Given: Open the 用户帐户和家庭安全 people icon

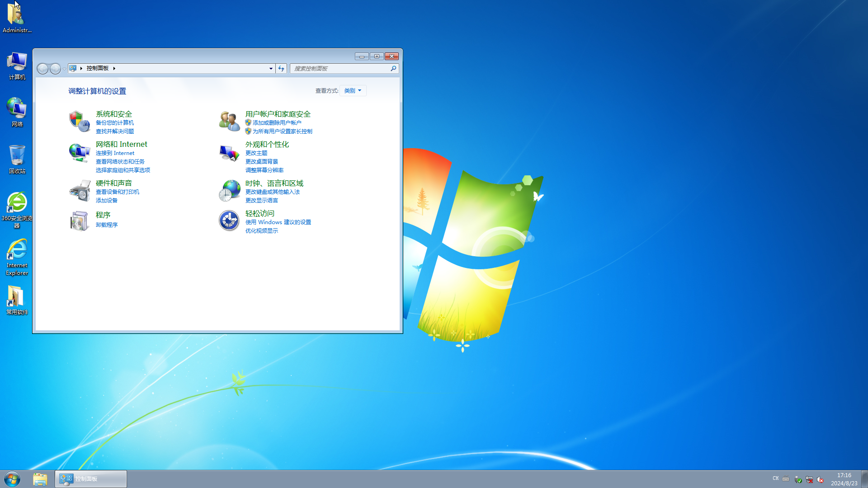Looking at the screenshot, I should [x=229, y=122].
